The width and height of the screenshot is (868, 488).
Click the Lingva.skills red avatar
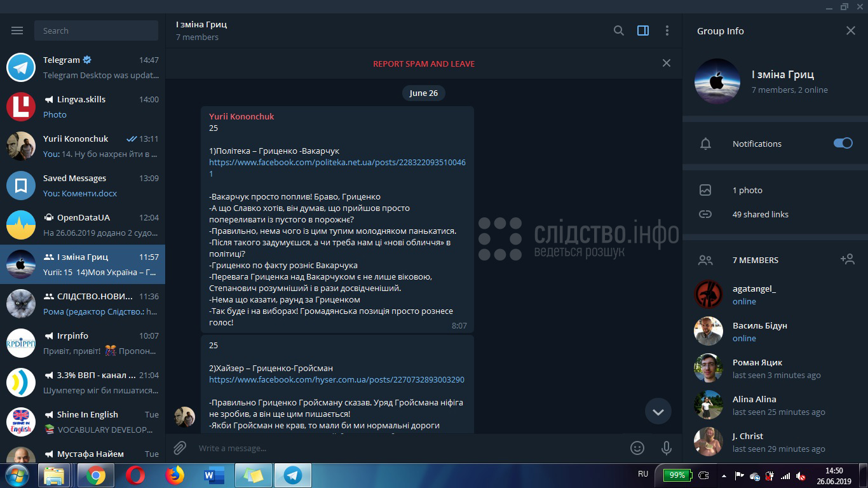click(x=21, y=107)
